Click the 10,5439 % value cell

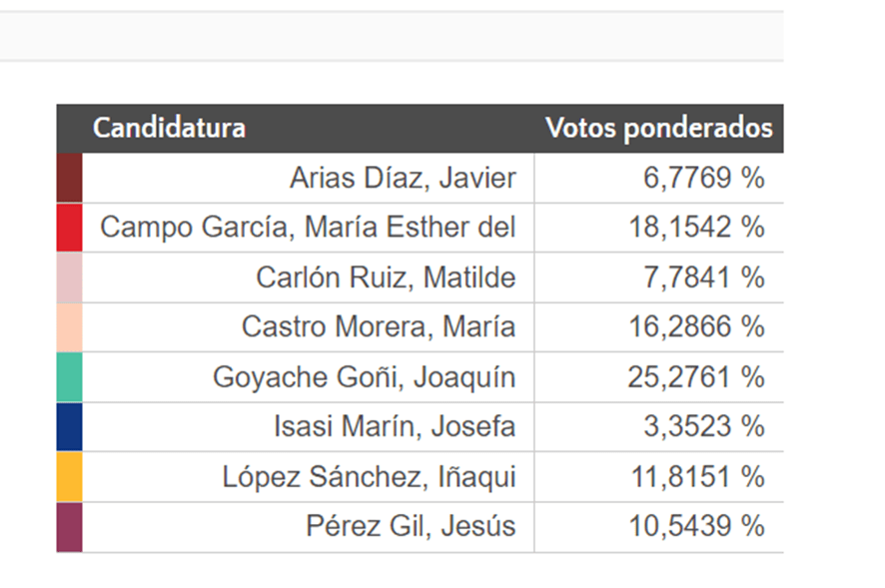pos(696,527)
